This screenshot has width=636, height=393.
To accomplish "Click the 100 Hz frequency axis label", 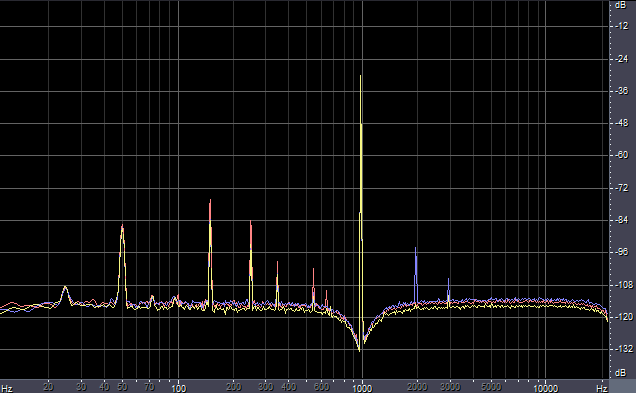I will 178,388.
